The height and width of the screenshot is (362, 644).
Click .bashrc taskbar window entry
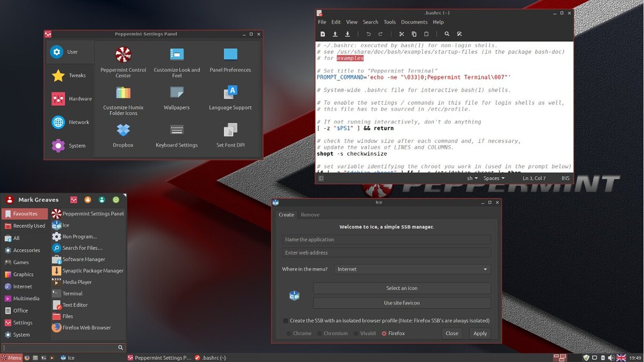pos(210,358)
